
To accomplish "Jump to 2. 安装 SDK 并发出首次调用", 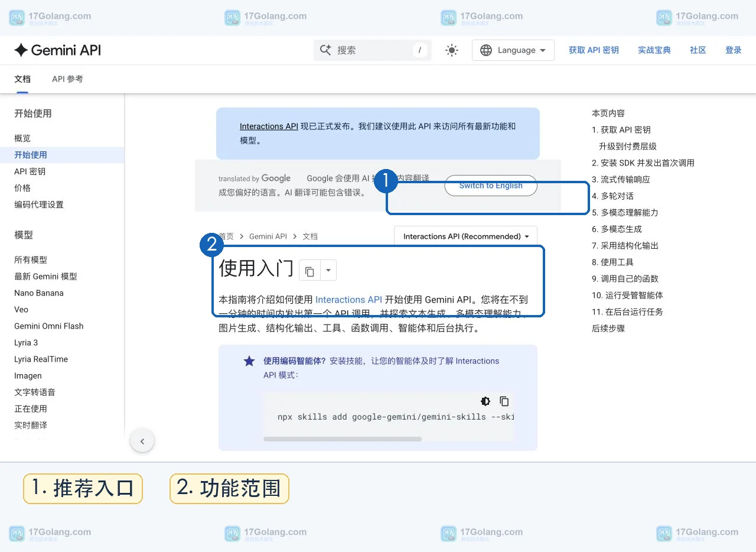I will point(643,163).
